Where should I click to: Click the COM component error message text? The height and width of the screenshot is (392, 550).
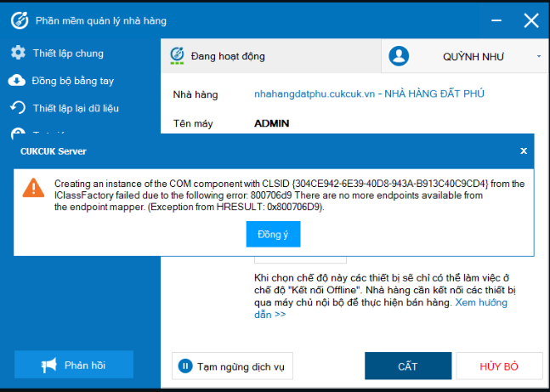(x=289, y=195)
